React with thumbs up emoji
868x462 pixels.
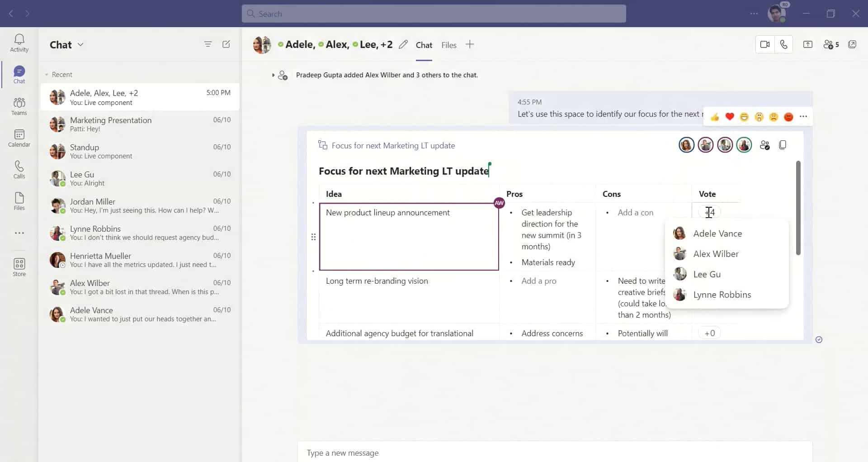click(x=715, y=117)
